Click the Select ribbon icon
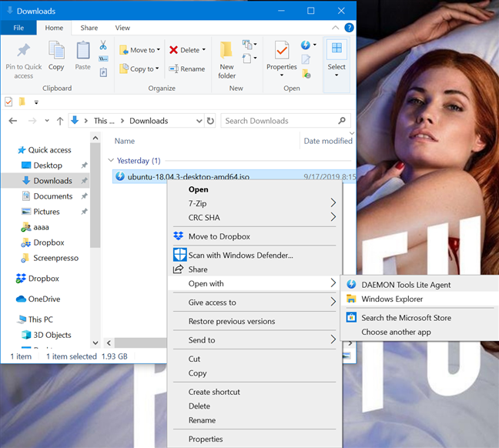The image size is (499, 448). [337, 48]
